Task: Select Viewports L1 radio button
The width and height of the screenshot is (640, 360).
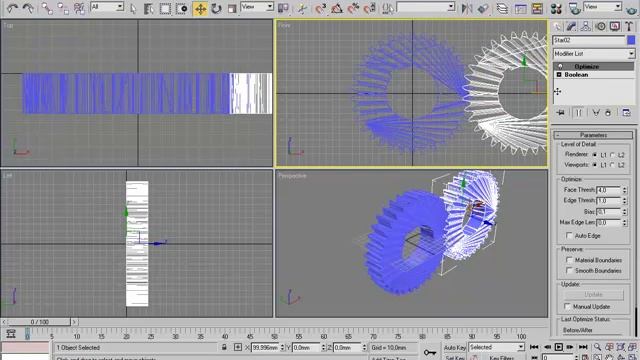Action: pyautogui.click(x=595, y=165)
